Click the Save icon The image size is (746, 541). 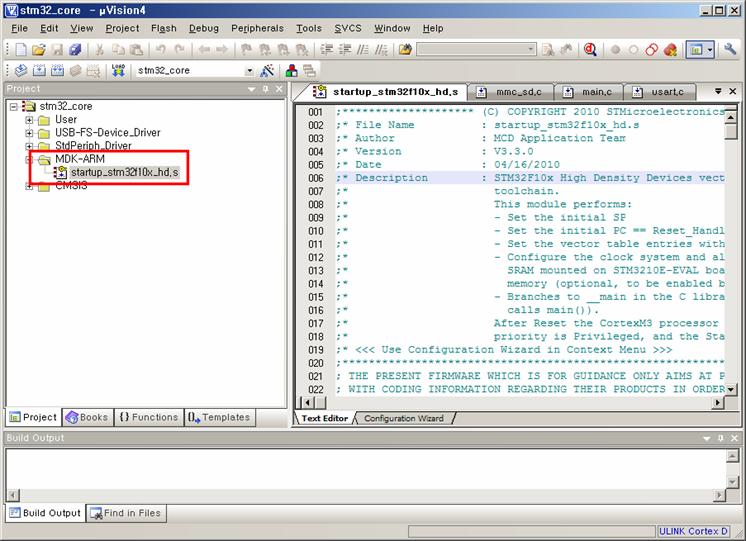click(58, 49)
